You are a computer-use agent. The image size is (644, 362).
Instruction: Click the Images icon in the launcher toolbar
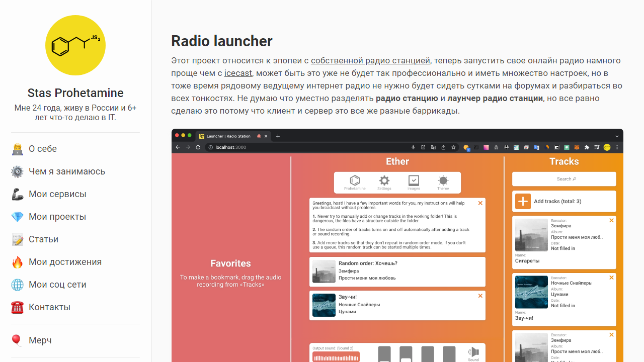point(414,181)
